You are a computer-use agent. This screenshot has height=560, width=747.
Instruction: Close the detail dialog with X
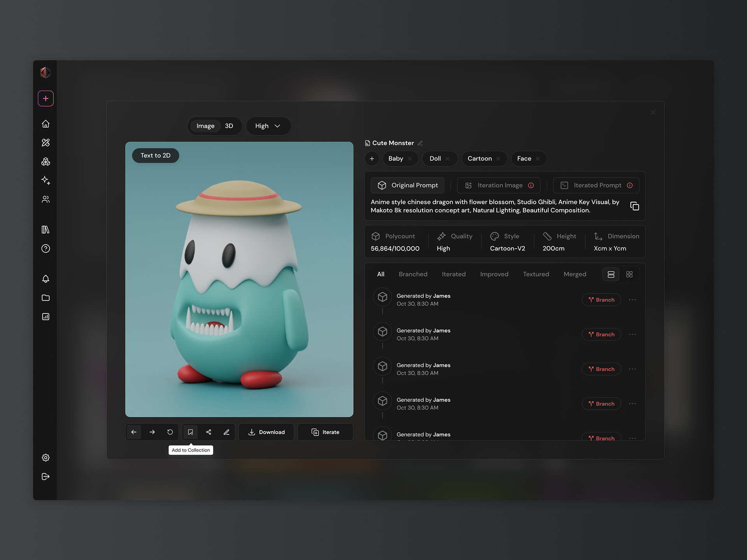pos(653,112)
